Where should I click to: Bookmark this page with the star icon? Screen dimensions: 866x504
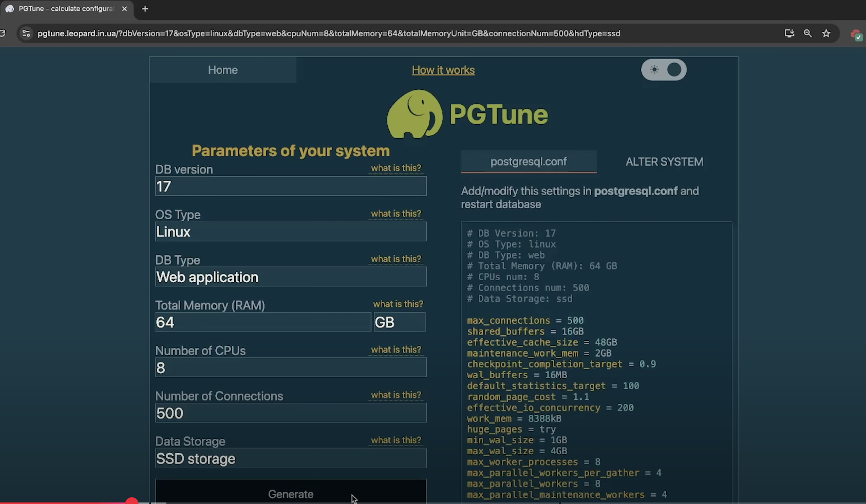click(826, 33)
